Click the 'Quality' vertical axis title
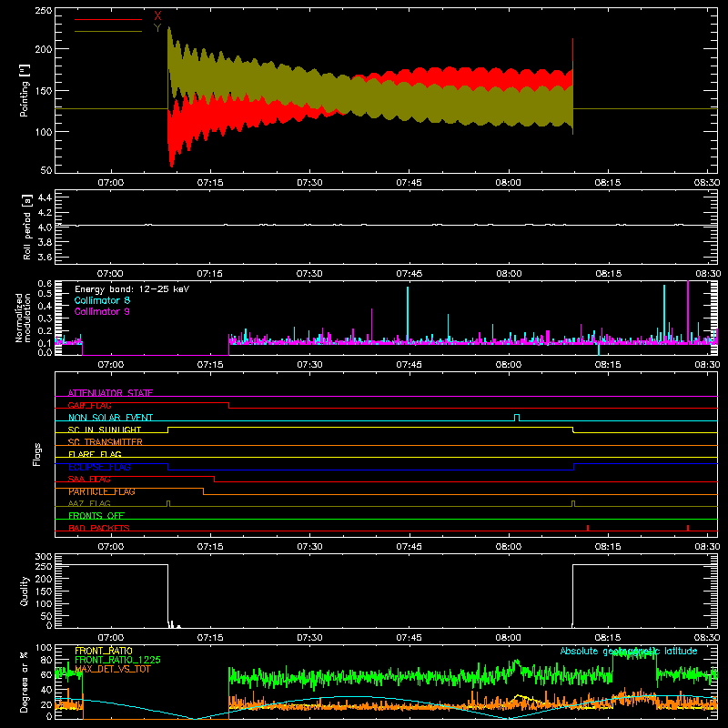 (x=25, y=591)
